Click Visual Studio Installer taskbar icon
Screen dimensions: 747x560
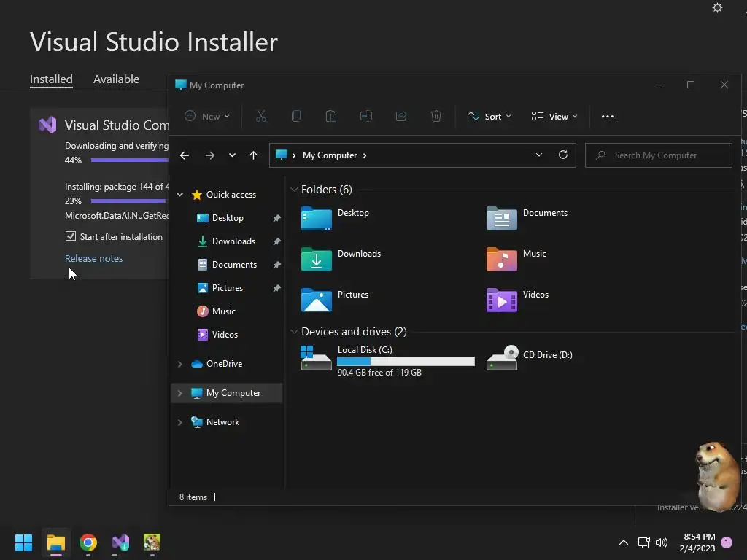click(x=120, y=542)
